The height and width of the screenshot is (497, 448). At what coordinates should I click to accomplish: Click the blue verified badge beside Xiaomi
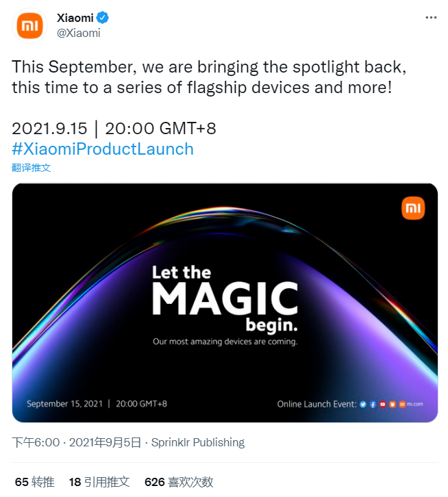pos(103,18)
